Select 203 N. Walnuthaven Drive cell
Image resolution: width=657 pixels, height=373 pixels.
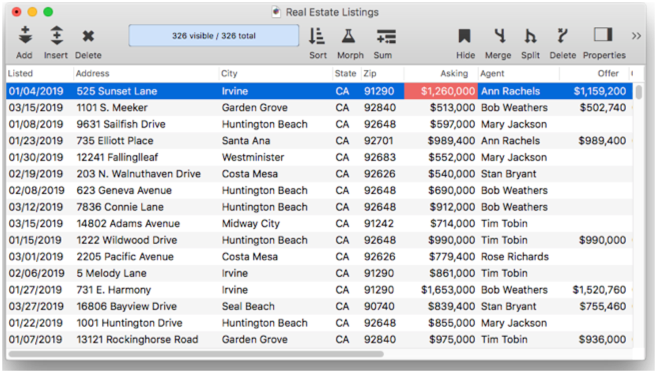(x=139, y=174)
